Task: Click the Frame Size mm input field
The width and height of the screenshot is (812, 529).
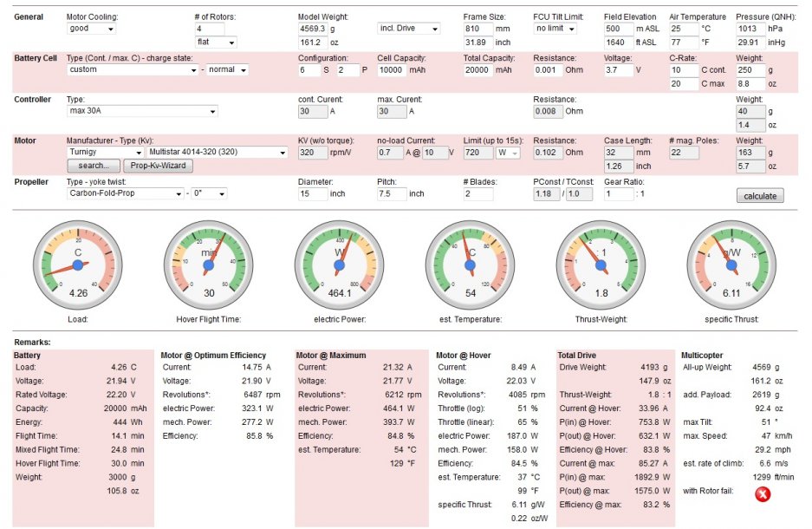Action: click(478, 29)
